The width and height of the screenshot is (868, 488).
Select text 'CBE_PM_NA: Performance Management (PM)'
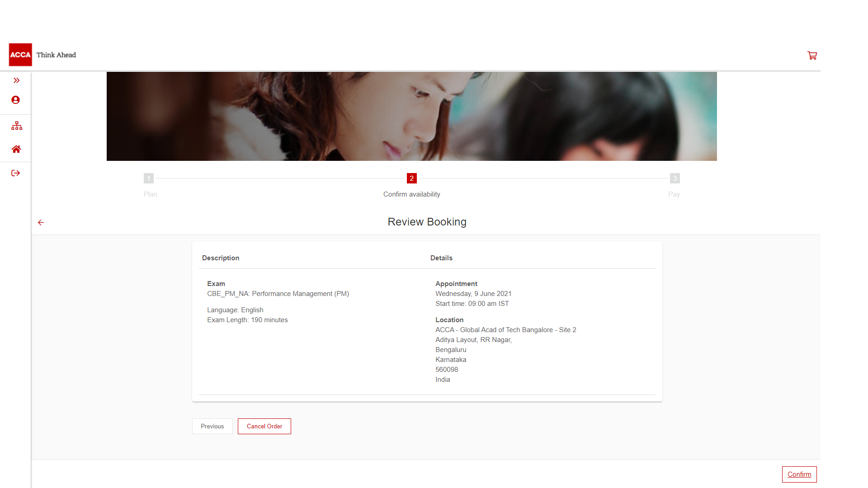click(x=278, y=294)
